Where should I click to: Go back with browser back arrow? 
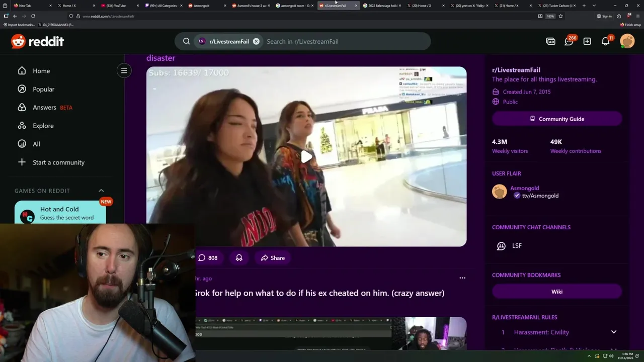pos(15,16)
